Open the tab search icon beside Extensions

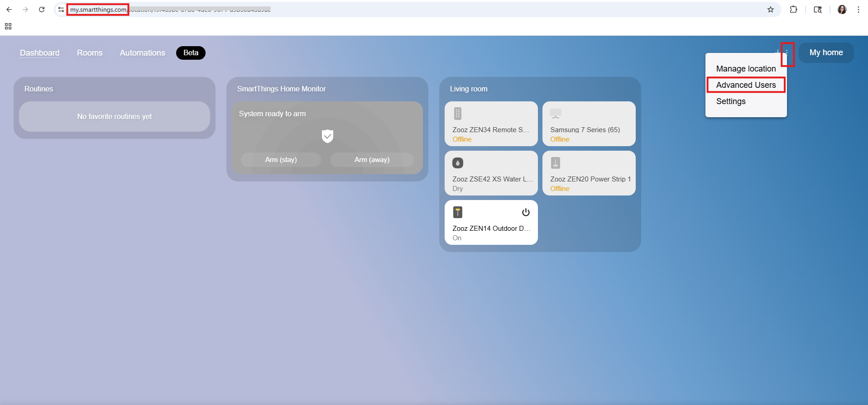coord(818,10)
